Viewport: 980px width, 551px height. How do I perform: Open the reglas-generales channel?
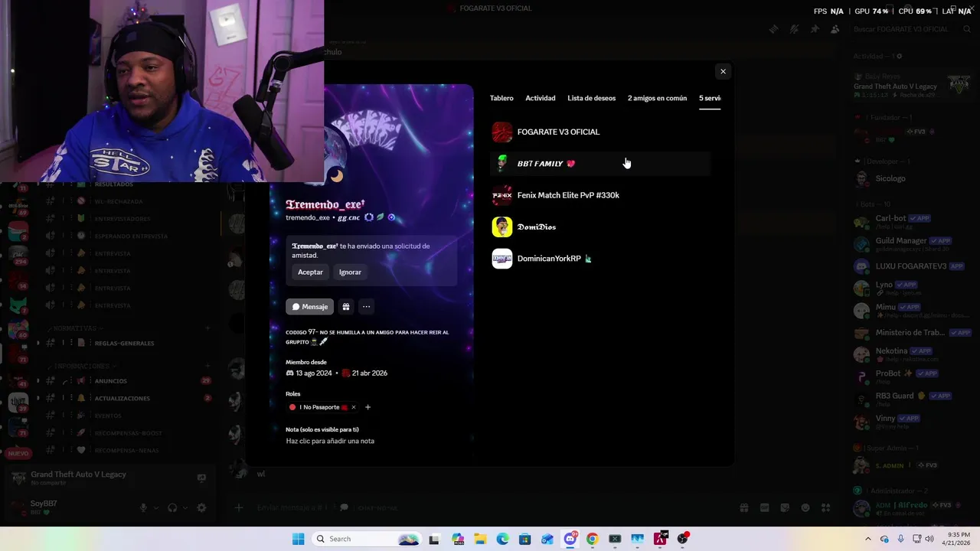pos(126,343)
